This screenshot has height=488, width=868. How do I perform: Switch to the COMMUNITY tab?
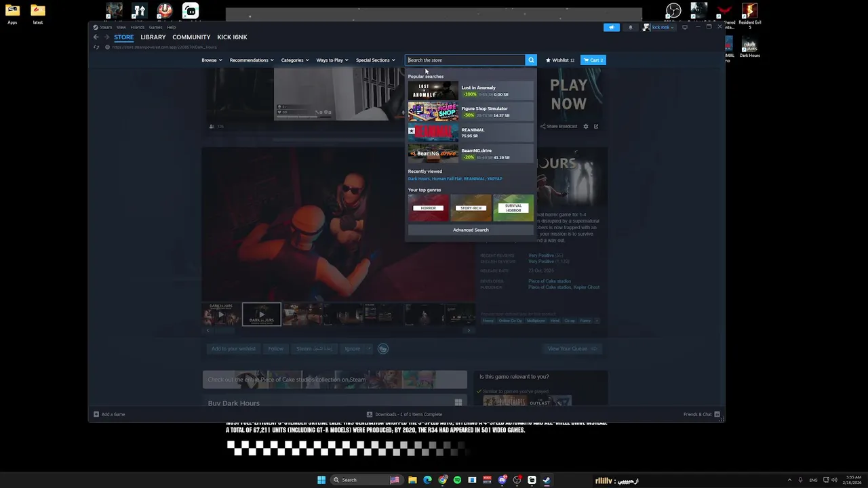pyautogui.click(x=191, y=37)
